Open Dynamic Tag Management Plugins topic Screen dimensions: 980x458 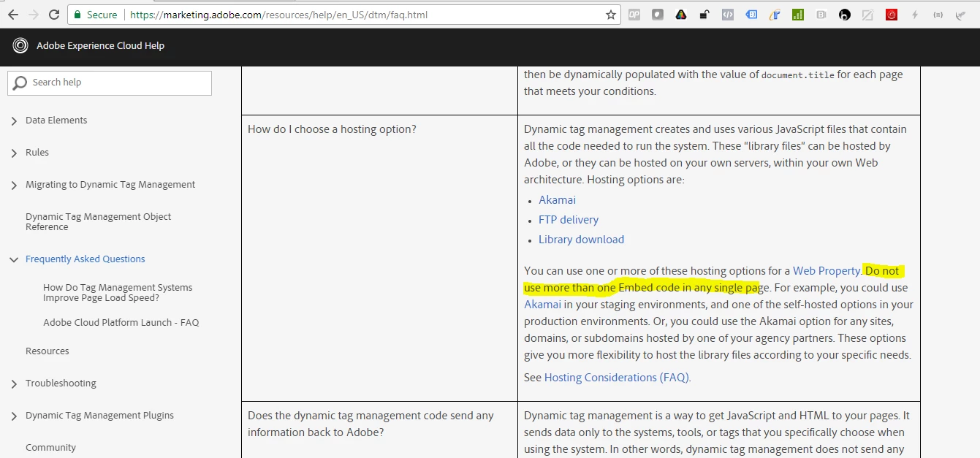(99, 416)
